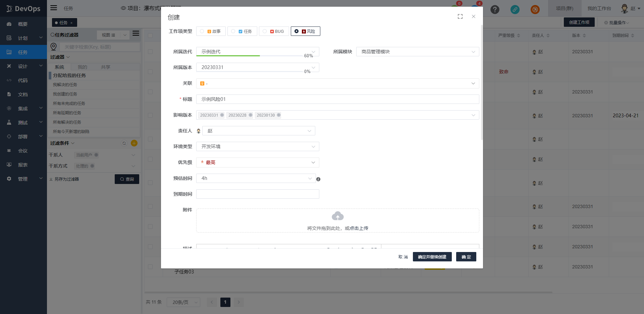
Task: Open the 所属版本 dropdown
Action: coord(258,67)
